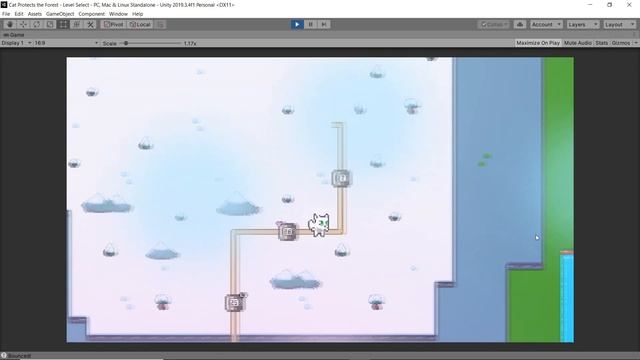640x360 pixels.
Task: Toggle Gizmos in Game view
Action: 621,43
